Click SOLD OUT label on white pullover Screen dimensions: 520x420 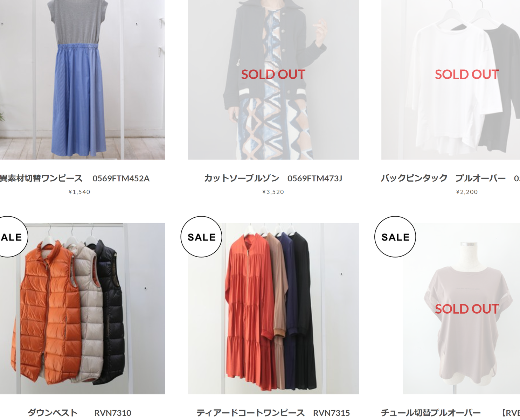coord(467,74)
